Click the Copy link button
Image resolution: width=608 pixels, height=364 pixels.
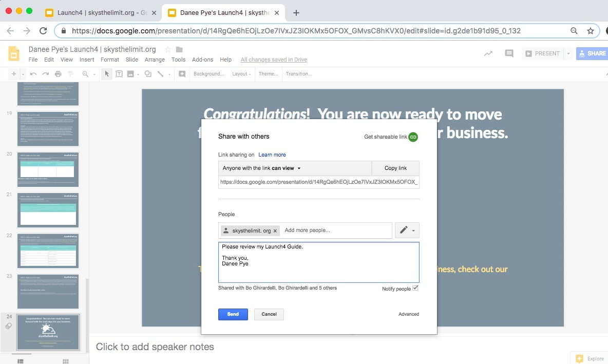click(x=395, y=168)
